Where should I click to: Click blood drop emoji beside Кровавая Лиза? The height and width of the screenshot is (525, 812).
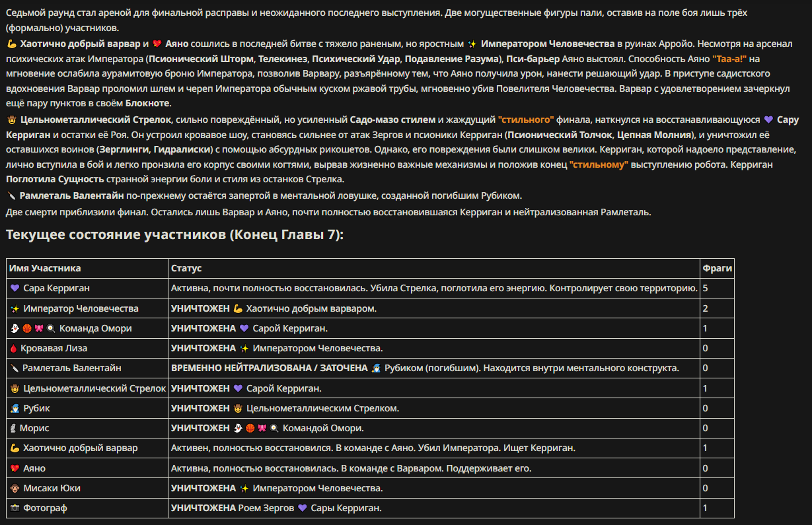pos(14,348)
